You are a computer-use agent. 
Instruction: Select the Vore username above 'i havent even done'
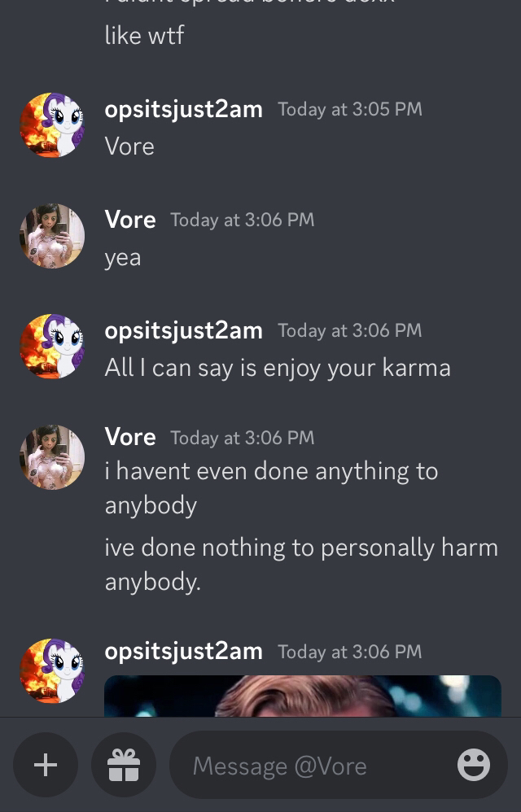tap(130, 438)
